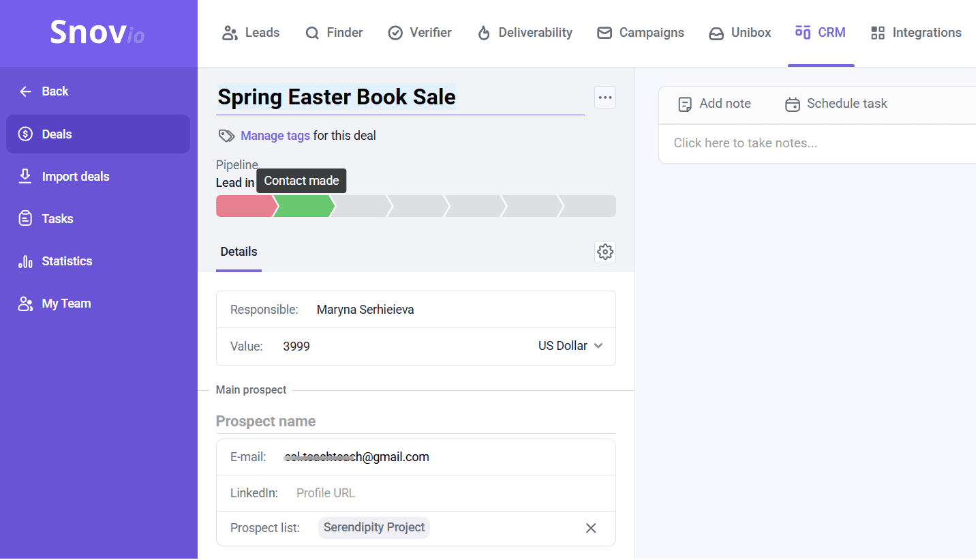
Task: Click the Manage tags link
Action: pos(275,136)
